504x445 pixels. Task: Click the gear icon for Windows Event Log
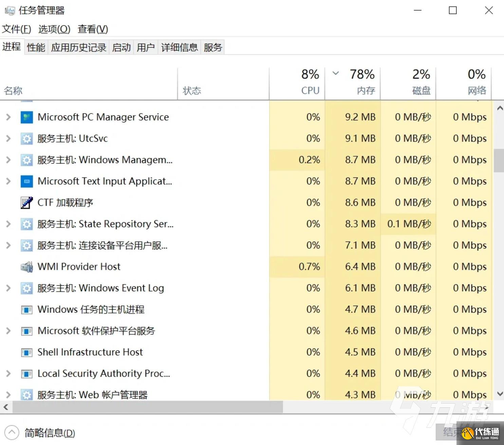coord(26,288)
